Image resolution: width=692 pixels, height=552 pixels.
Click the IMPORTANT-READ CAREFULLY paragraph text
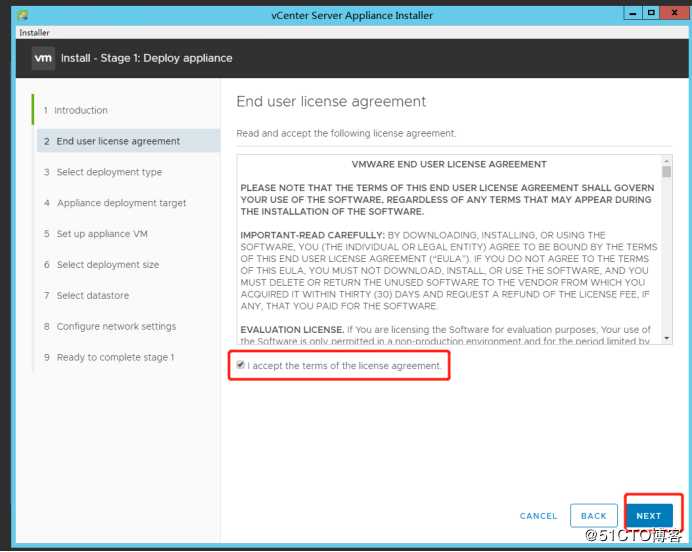[x=449, y=270]
